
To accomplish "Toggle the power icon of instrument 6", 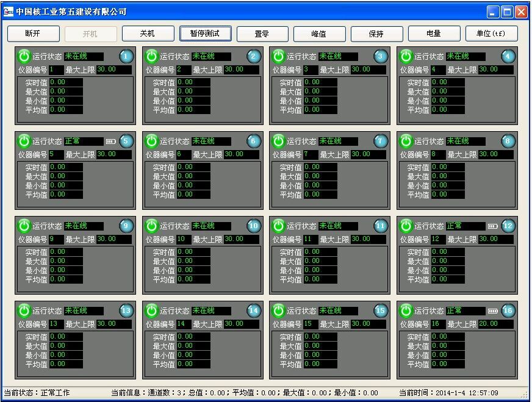I will (152, 141).
